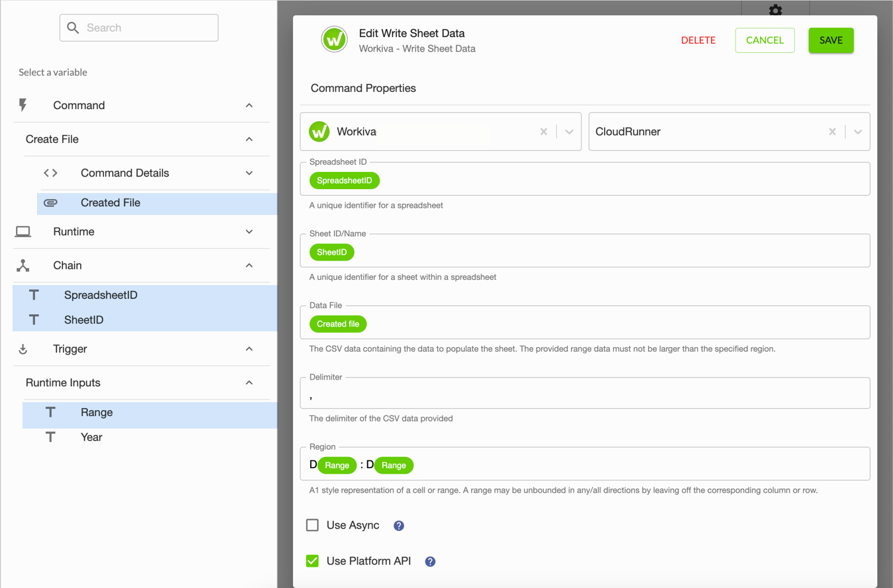Click the Command Properties heading

(363, 88)
